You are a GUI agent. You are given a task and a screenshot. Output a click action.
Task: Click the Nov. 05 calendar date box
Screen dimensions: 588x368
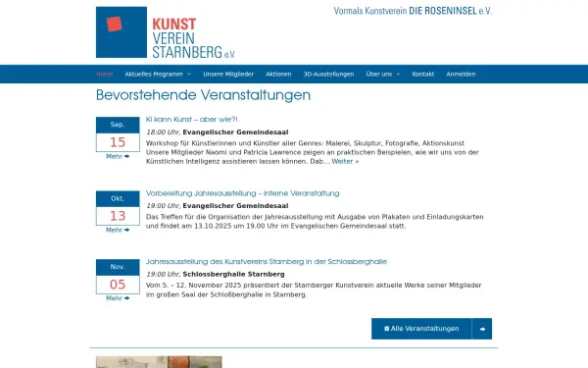[118, 277]
